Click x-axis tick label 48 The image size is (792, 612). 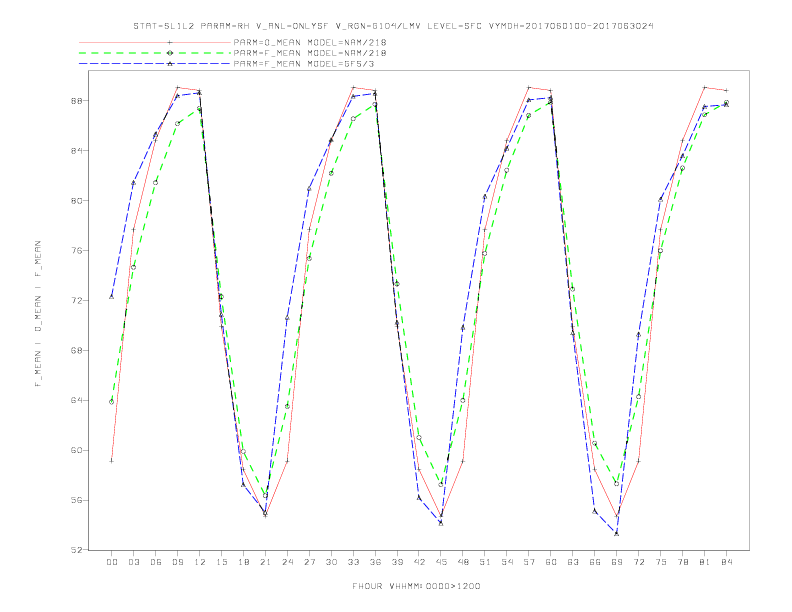click(463, 562)
